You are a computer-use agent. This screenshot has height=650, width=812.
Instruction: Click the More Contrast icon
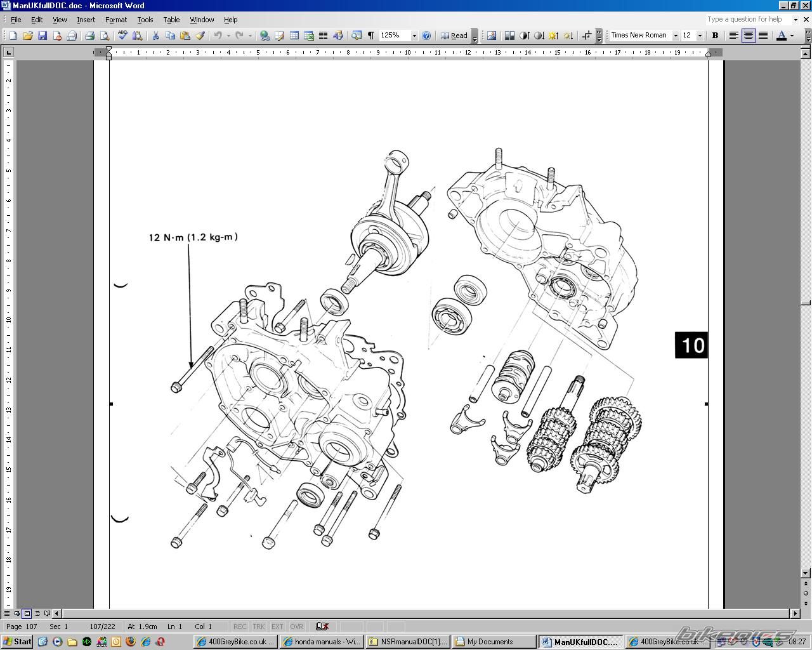click(525, 36)
